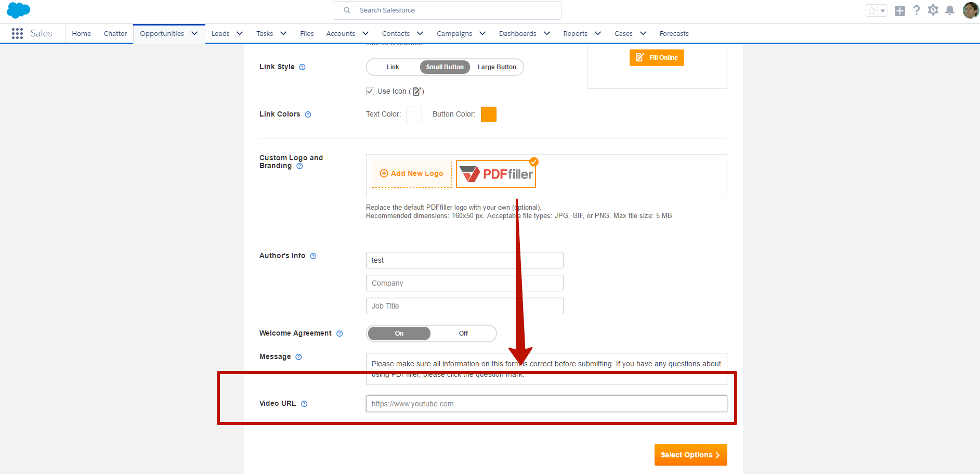The height and width of the screenshot is (474, 980).
Task: Click the Video URL help icon
Action: point(304,404)
